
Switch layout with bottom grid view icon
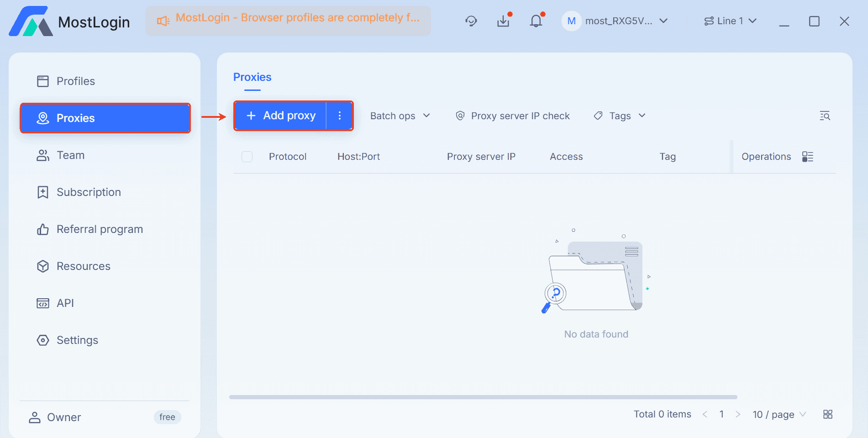click(x=828, y=414)
